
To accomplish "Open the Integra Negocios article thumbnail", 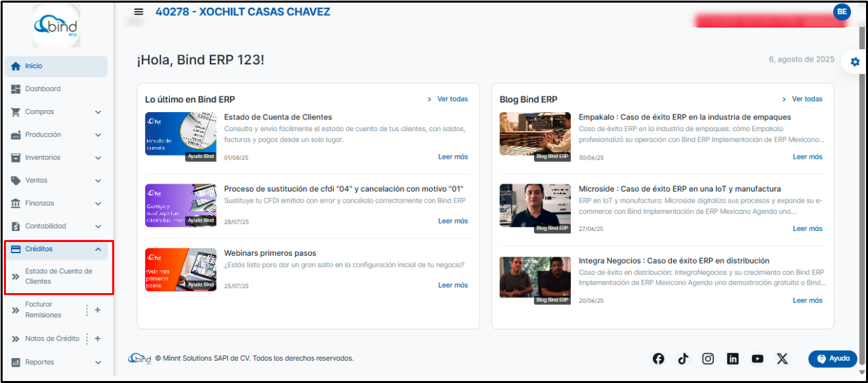I will coord(535,281).
